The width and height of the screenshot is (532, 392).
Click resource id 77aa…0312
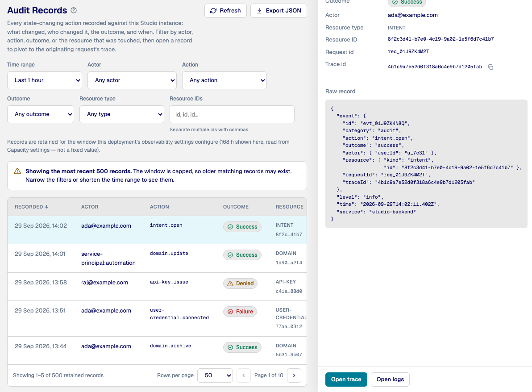click(289, 326)
